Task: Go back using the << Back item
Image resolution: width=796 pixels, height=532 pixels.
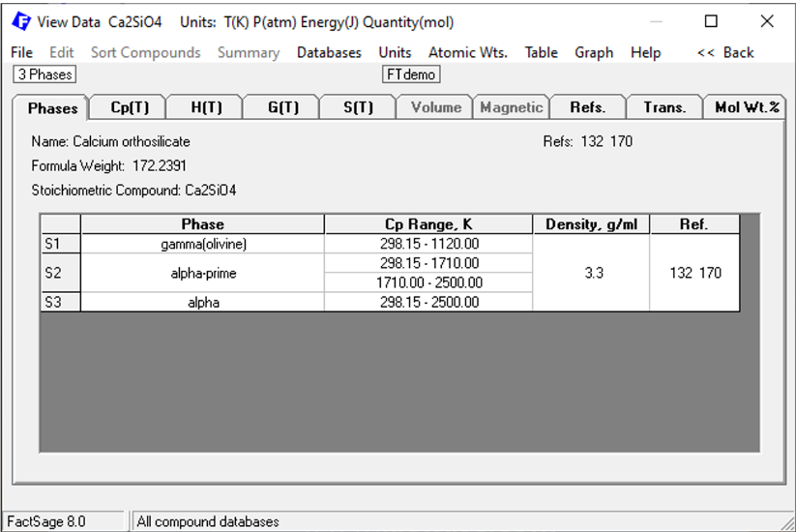Action: click(725, 53)
